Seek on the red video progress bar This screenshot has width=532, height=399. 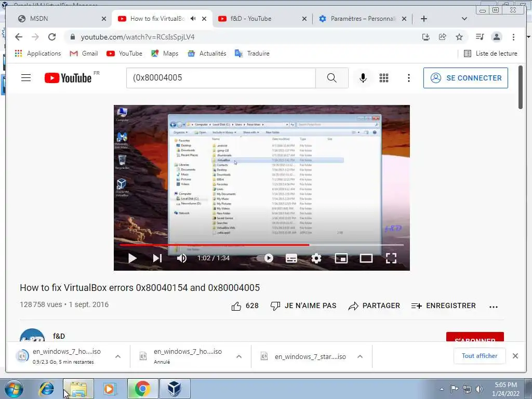tap(262, 245)
